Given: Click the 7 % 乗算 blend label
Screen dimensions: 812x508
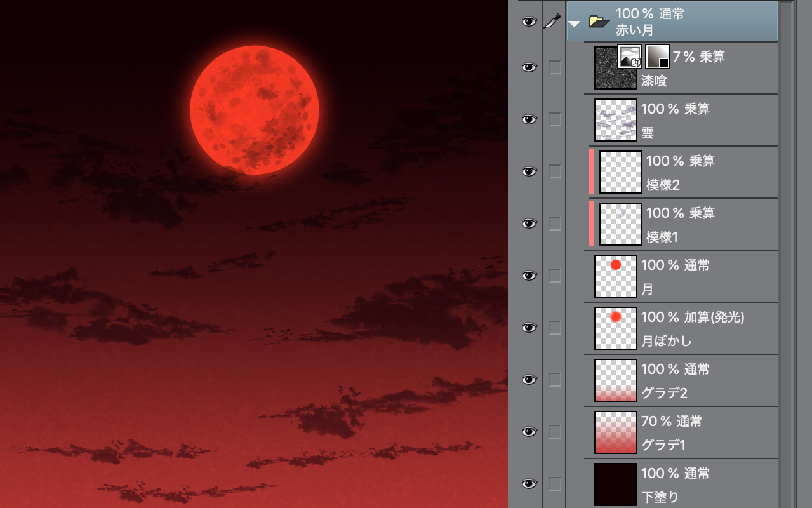Looking at the screenshot, I should click(x=699, y=57).
